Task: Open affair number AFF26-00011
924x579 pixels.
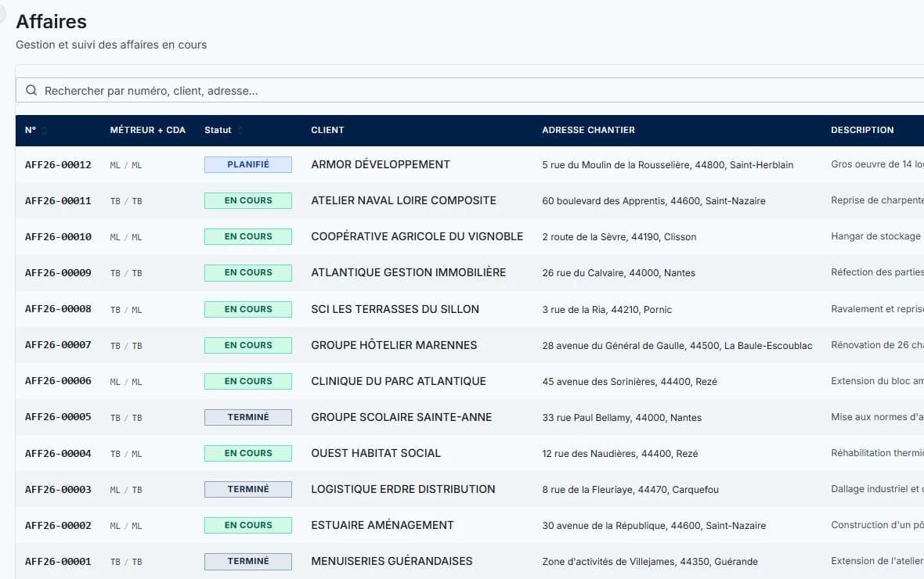Action: coord(59,201)
